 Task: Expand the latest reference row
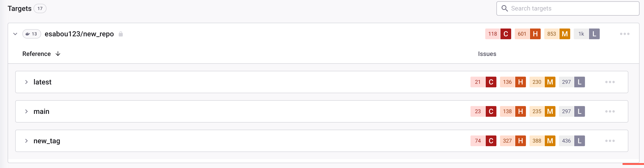(27, 82)
